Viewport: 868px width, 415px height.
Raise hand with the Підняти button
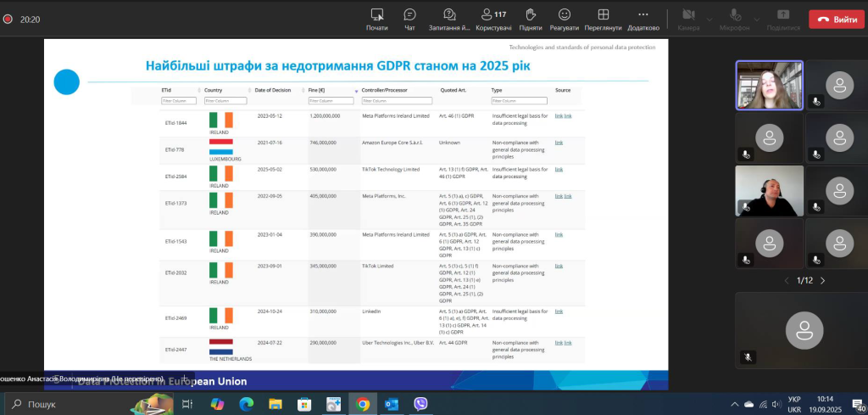tap(531, 20)
